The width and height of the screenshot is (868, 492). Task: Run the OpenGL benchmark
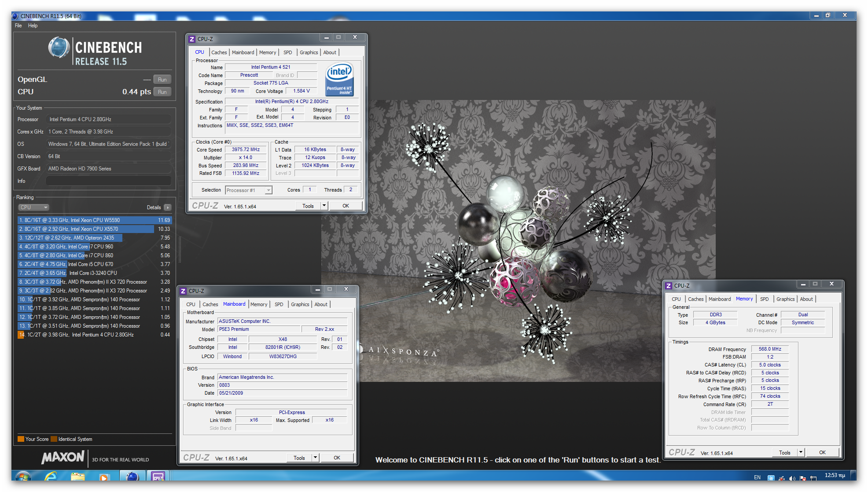[162, 80]
